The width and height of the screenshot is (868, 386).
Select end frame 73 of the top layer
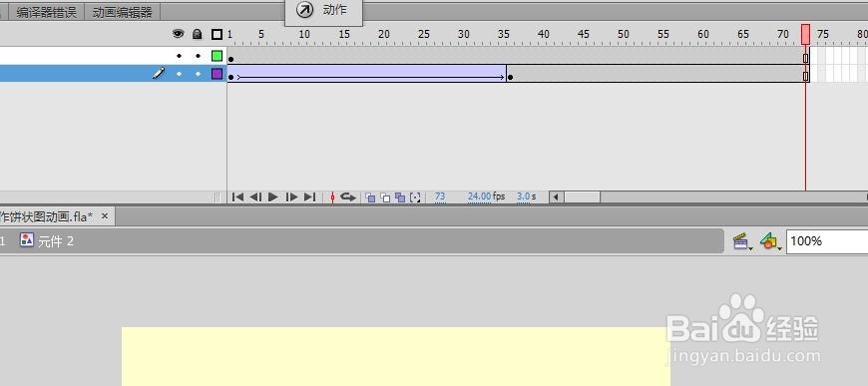click(805, 57)
